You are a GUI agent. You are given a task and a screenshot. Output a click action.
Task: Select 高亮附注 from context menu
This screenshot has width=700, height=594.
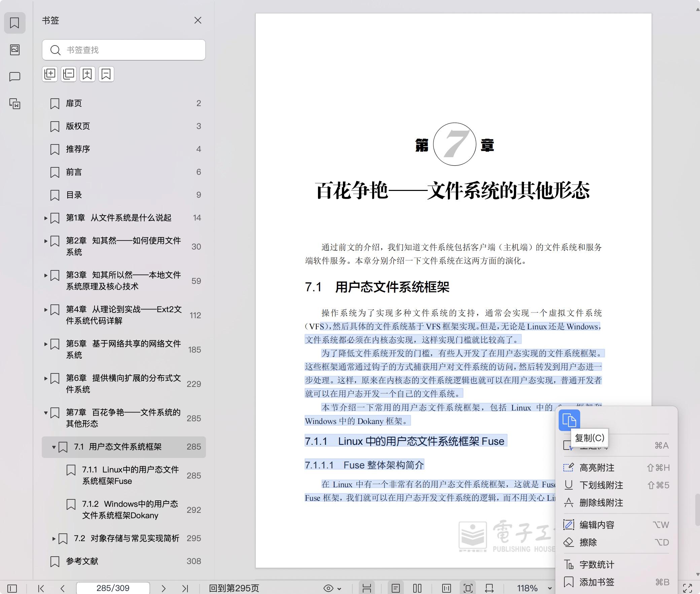pos(597,468)
